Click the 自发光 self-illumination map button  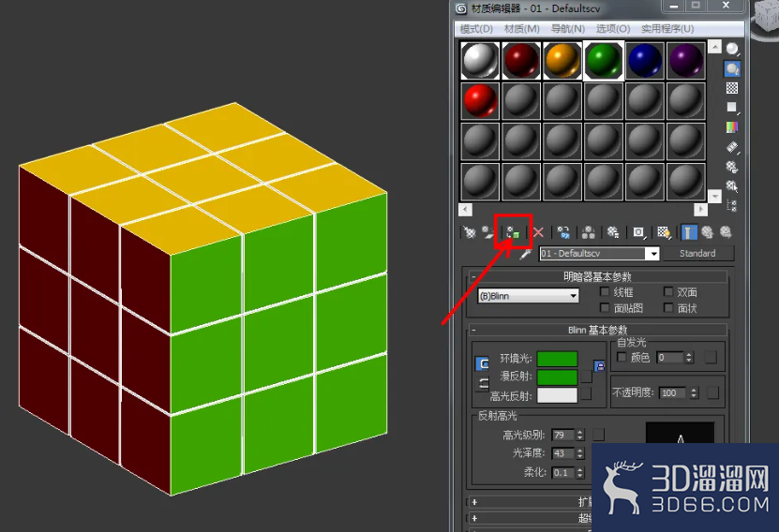point(711,357)
